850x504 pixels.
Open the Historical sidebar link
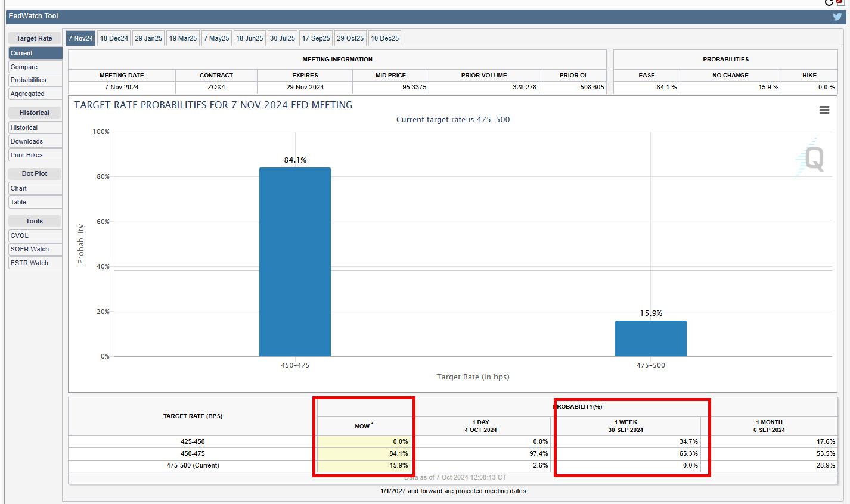(35, 127)
